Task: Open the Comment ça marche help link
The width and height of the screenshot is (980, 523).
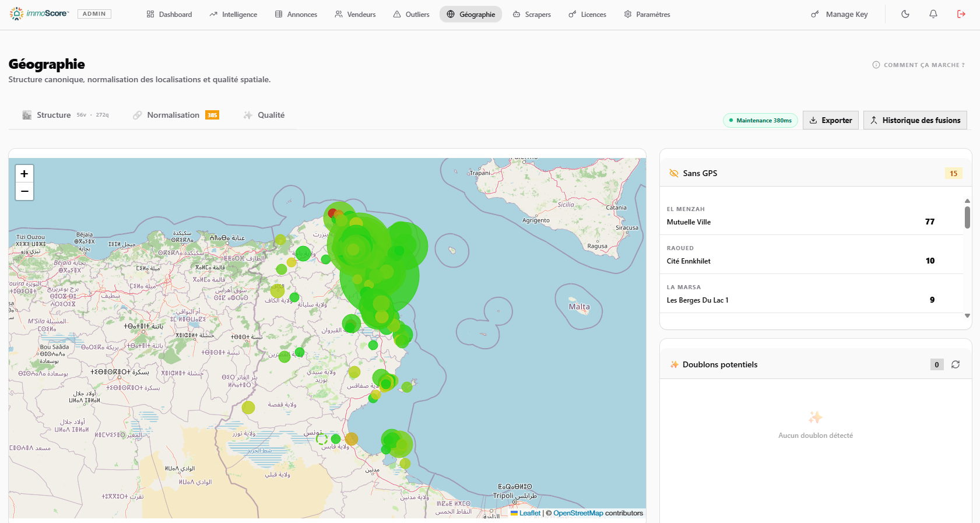Action: point(918,65)
